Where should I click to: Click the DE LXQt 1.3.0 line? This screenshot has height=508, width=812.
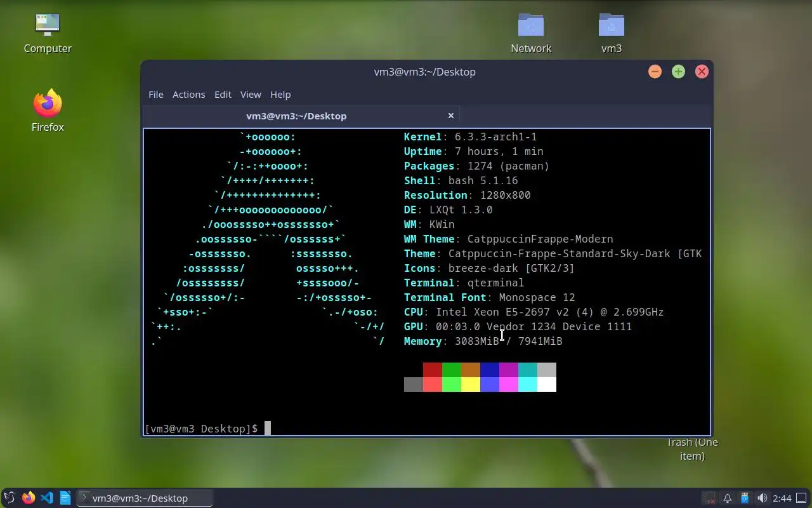[x=448, y=210]
